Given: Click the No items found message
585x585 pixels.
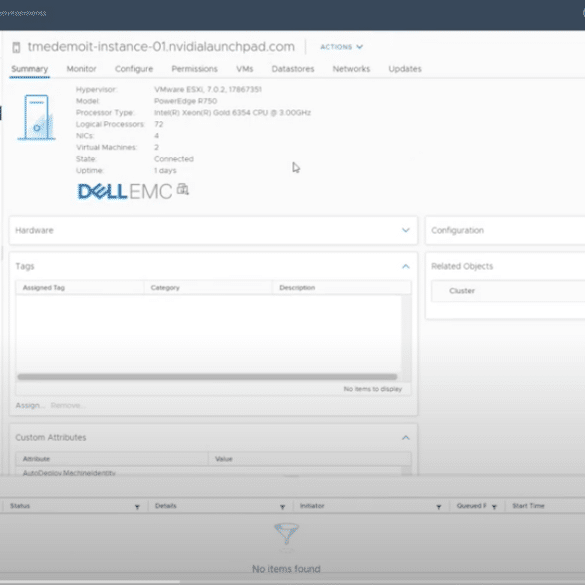Looking at the screenshot, I should 286,569.
